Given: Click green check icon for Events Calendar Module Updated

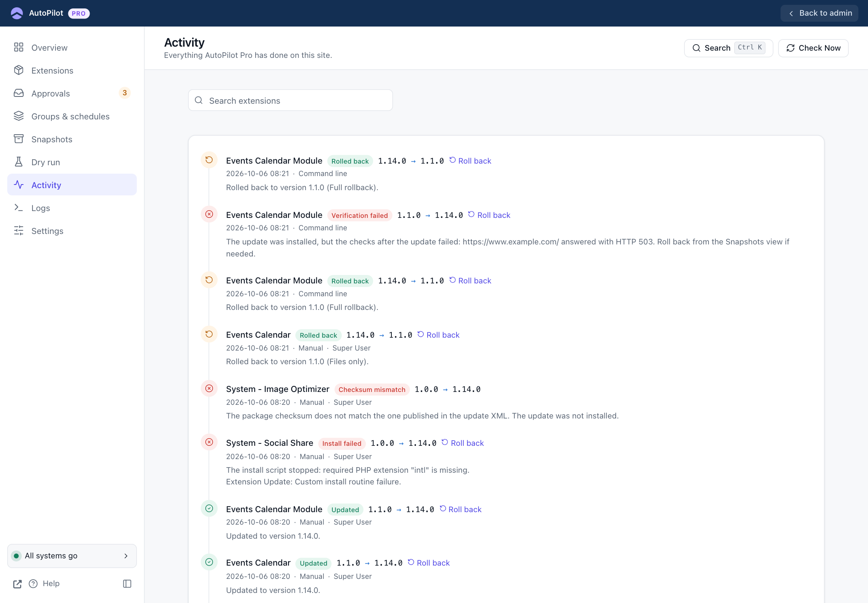Looking at the screenshot, I should pos(209,509).
